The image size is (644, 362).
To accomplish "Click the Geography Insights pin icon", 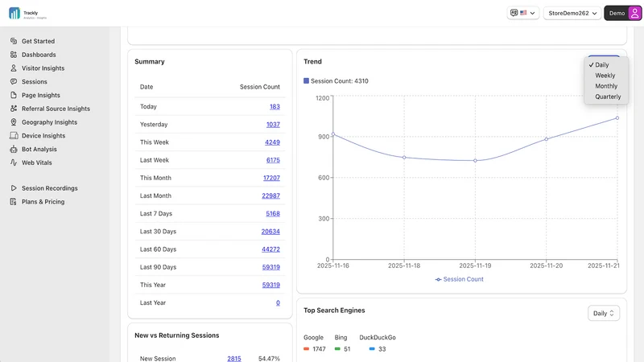I will point(14,122).
